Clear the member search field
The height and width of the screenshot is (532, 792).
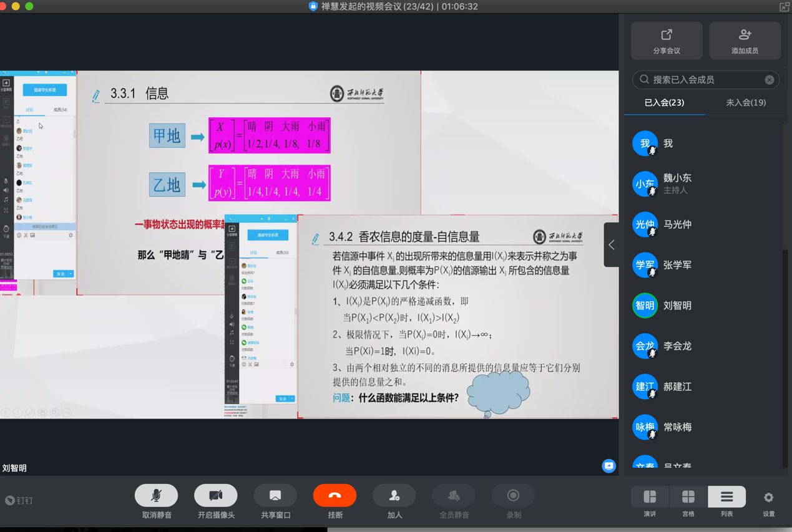pos(770,80)
